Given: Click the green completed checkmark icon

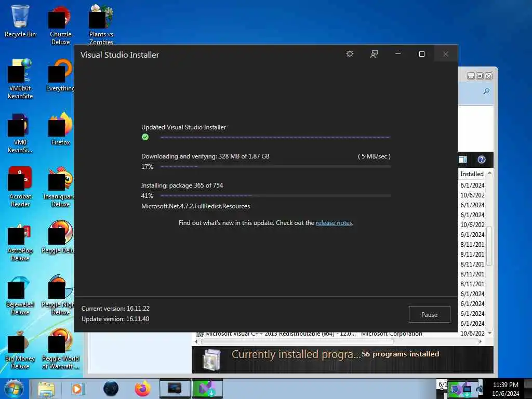Looking at the screenshot, I should coord(145,137).
